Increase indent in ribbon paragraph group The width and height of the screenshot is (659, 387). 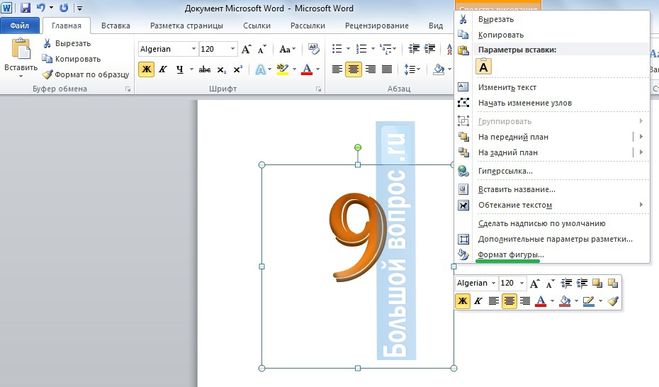coord(430,49)
